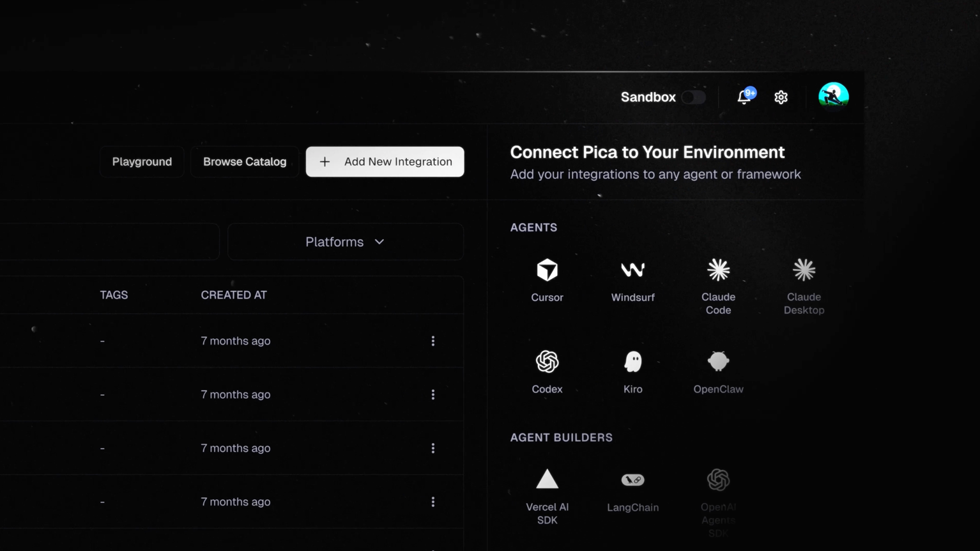Open the user profile avatar
Image resolution: width=980 pixels, height=551 pixels.
834,97
